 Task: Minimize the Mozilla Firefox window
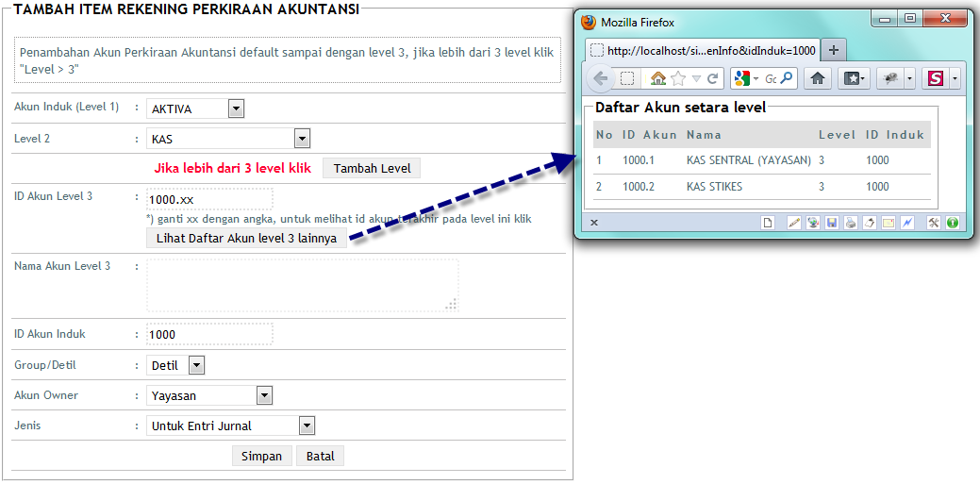point(885,19)
